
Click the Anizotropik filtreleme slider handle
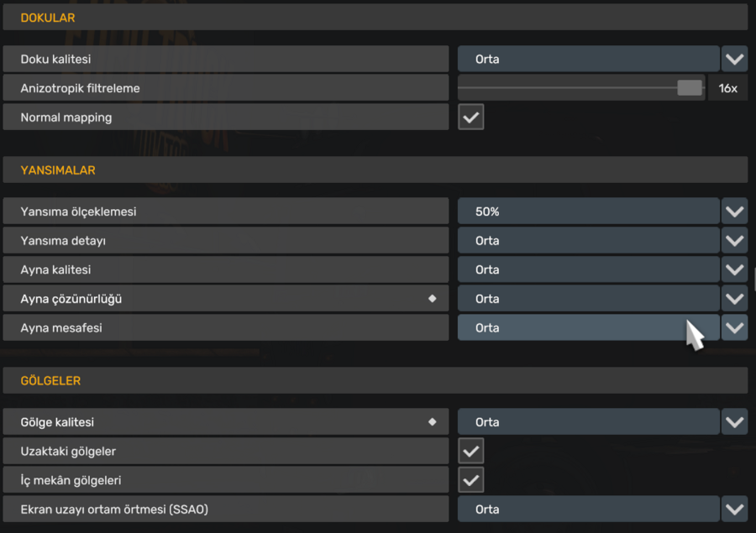690,88
